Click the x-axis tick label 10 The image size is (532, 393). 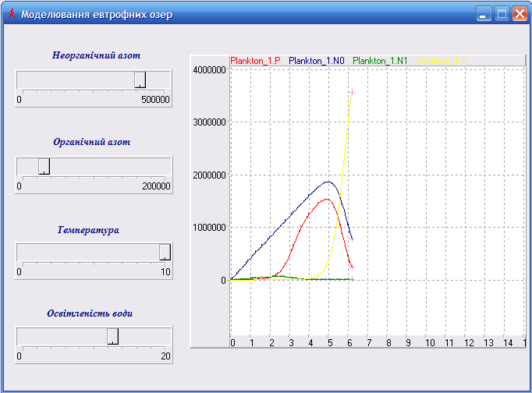click(430, 343)
